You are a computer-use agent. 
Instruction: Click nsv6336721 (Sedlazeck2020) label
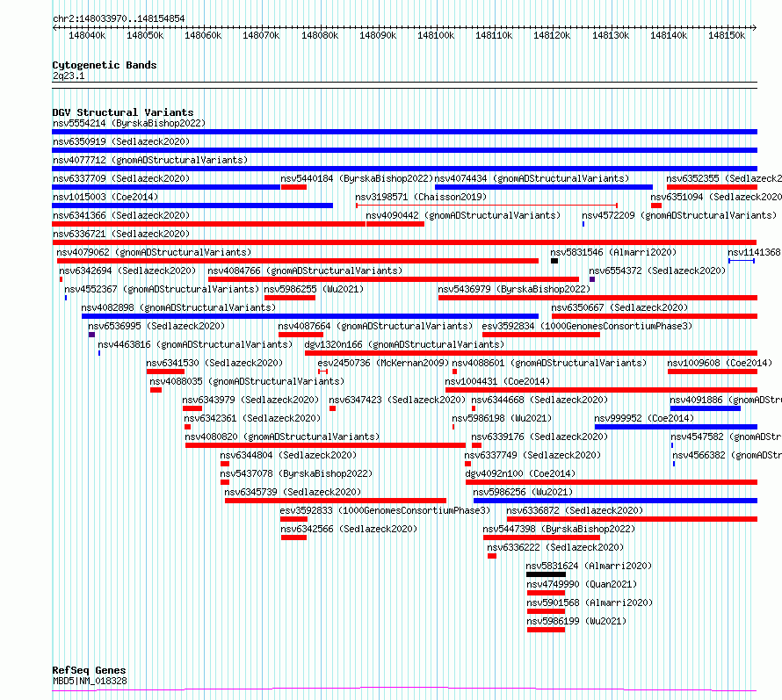click(121, 234)
